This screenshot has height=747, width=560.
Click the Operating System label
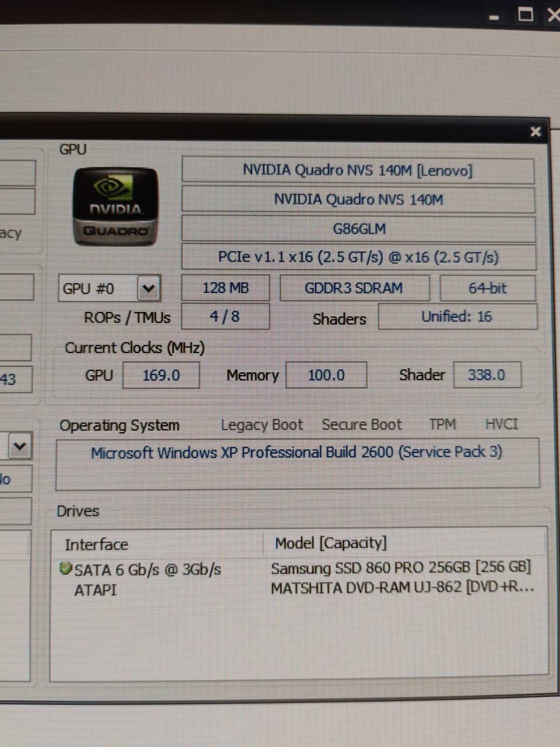point(119,425)
